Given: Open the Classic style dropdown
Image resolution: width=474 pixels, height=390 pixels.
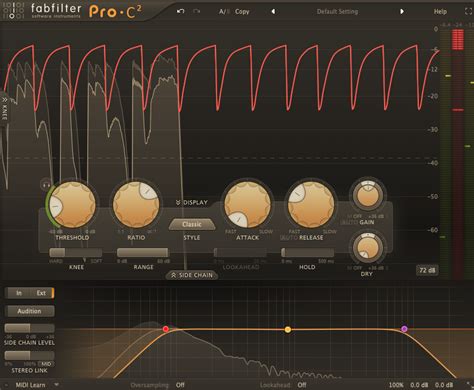Looking at the screenshot, I should (x=192, y=224).
